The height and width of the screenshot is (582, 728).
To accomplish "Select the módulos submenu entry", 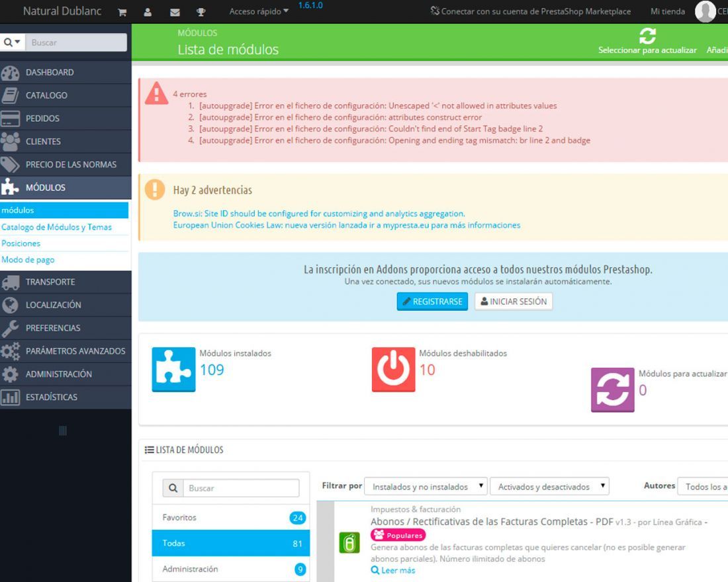I will (64, 210).
